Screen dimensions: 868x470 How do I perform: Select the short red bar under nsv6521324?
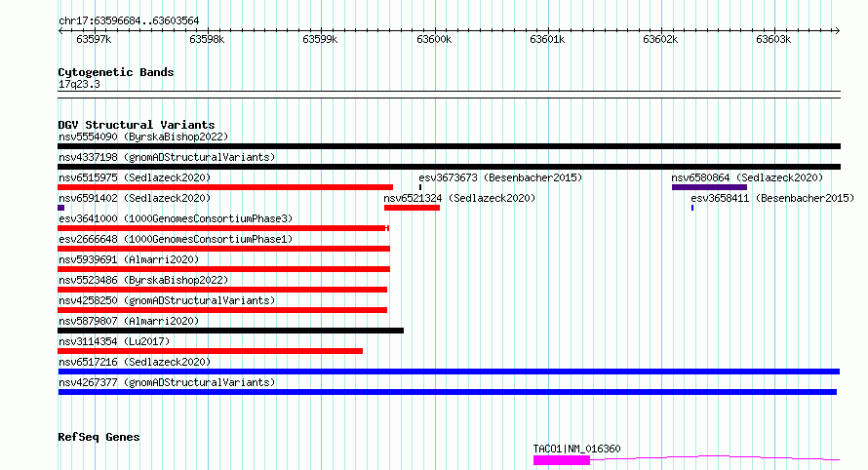[x=412, y=208]
